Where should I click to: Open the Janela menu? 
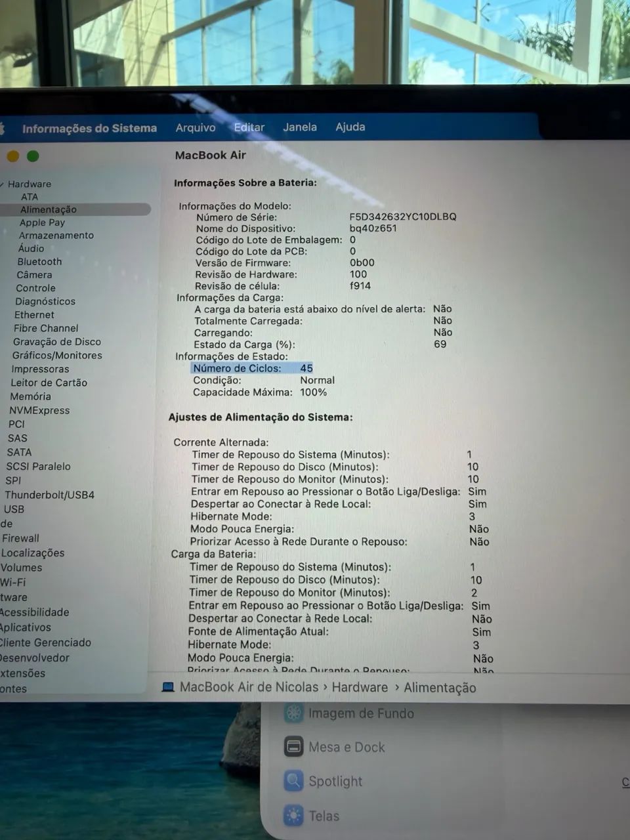[x=300, y=127]
